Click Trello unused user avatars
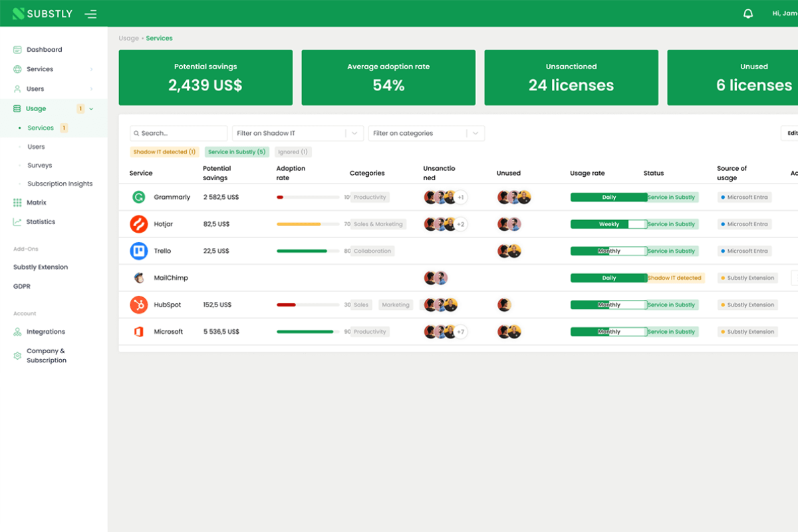This screenshot has height=532, width=798. [509, 251]
